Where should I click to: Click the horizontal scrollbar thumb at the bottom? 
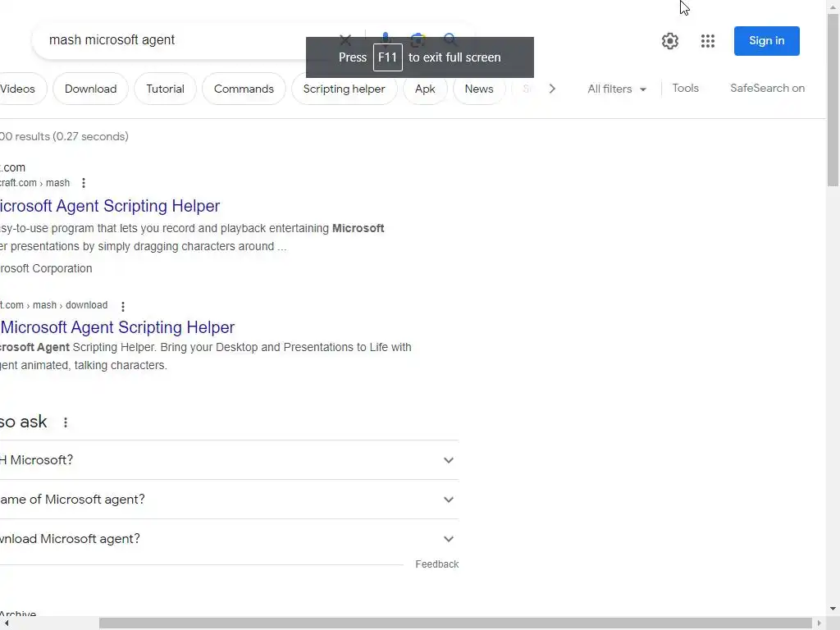point(455,623)
